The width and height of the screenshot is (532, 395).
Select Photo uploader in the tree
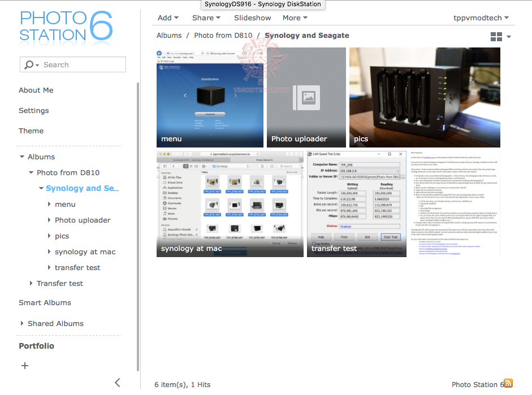[83, 220]
